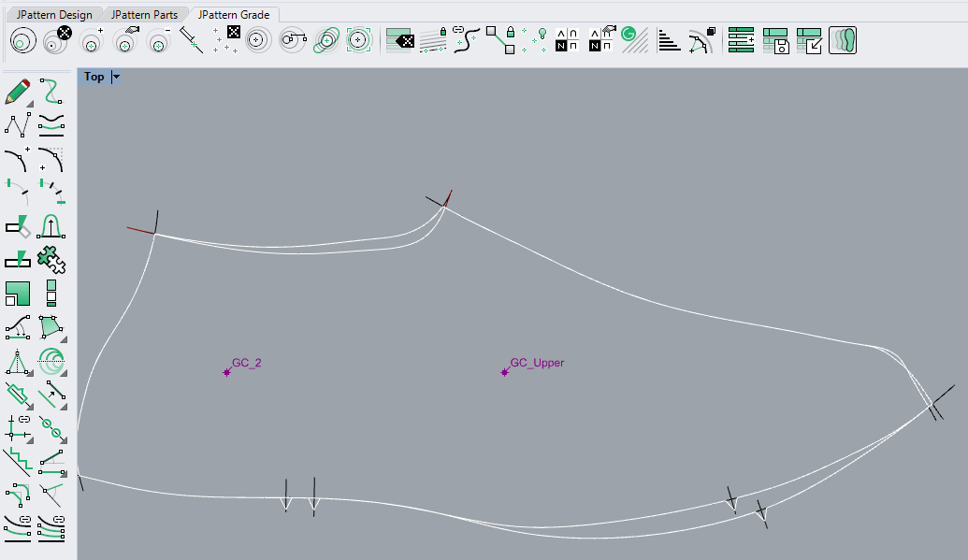Click concentric circles with plus sign icon

92,40
